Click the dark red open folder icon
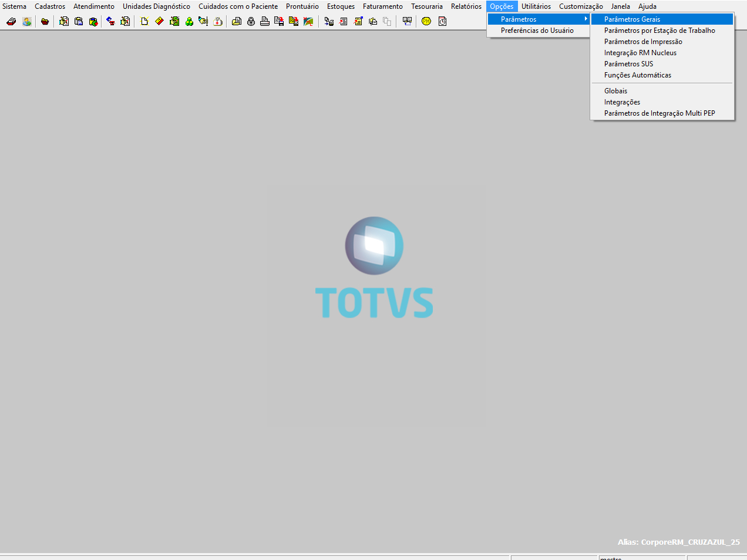Screen dimensions: 747x560 pyautogui.click(x=45, y=21)
